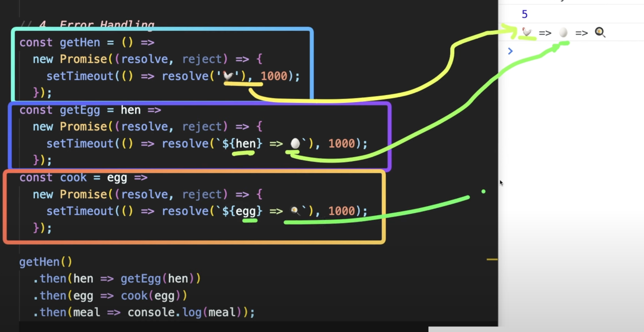Click the hen emoji in console output
The width and height of the screenshot is (644, 332).
pos(527,32)
